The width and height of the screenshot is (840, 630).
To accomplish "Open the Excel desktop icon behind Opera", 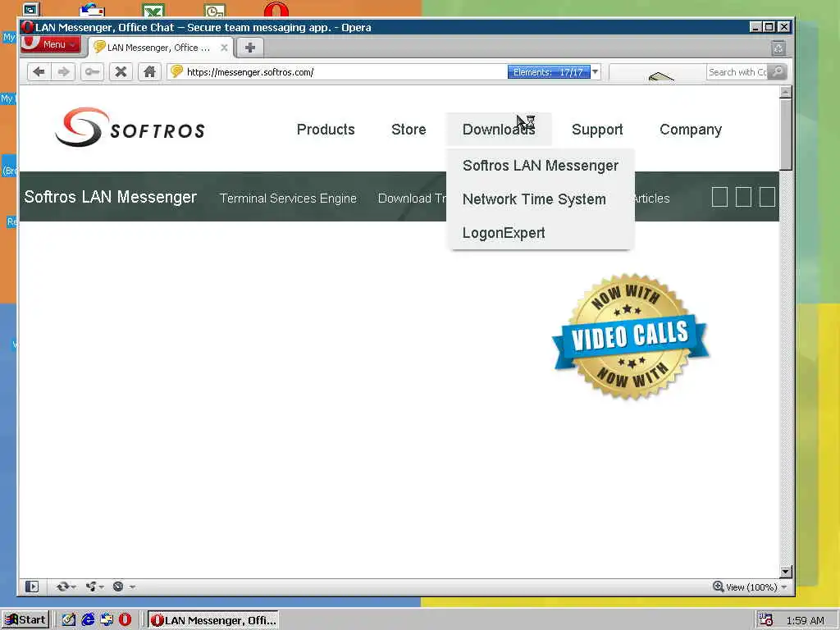I will pyautogui.click(x=153, y=10).
